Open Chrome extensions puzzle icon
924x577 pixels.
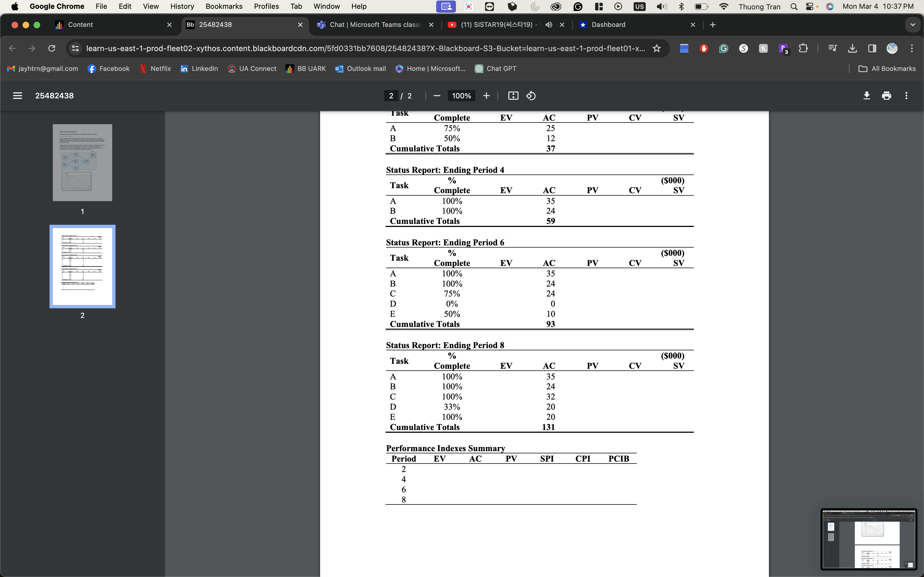803,48
